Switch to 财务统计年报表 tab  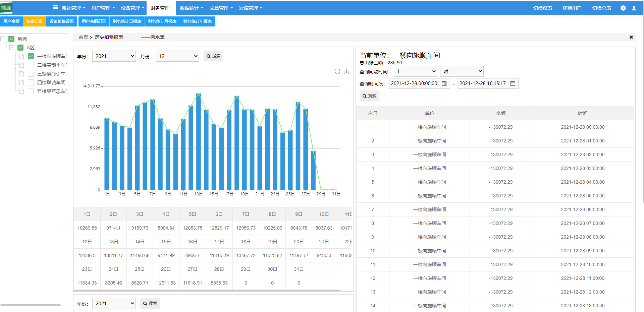click(198, 21)
